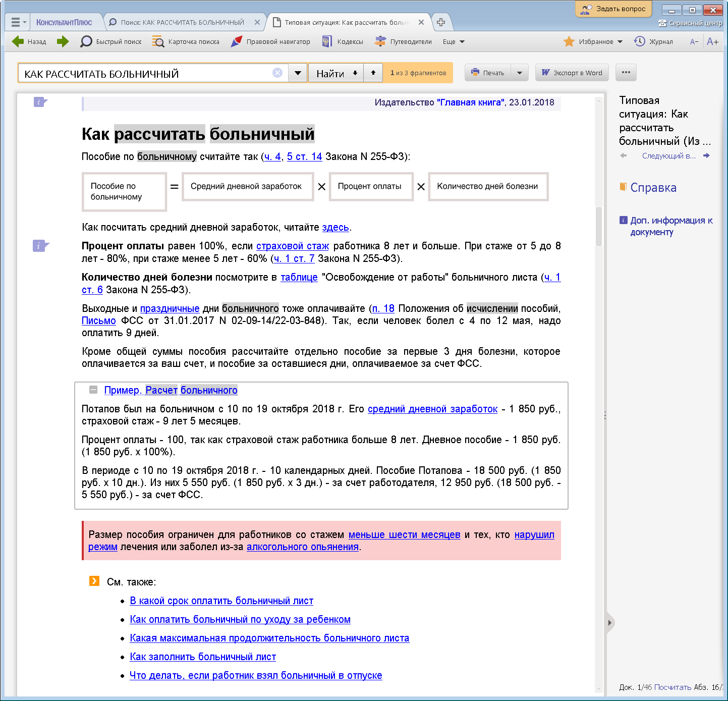
Task: Click the info icon beside Процент оплаты
Action: (x=40, y=246)
